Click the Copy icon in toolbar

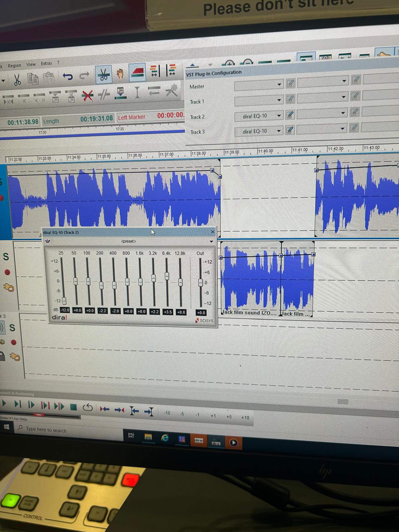pos(33,78)
